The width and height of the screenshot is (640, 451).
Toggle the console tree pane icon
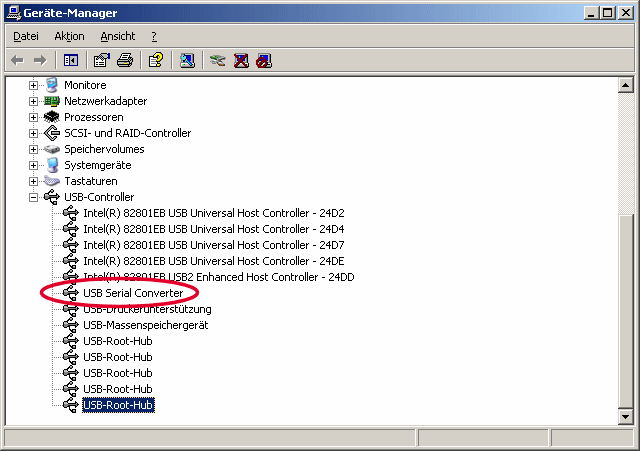pyautogui.click(x=71, y=60)
